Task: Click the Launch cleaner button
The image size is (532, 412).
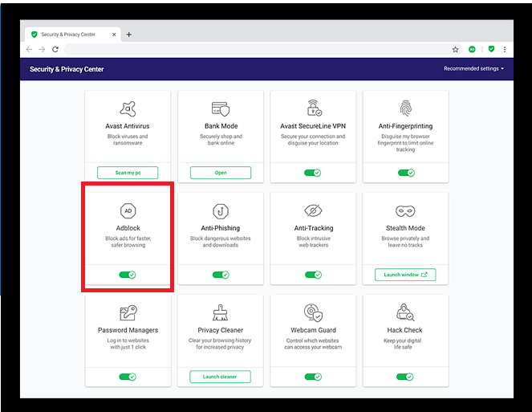Action: pos(220,377)
